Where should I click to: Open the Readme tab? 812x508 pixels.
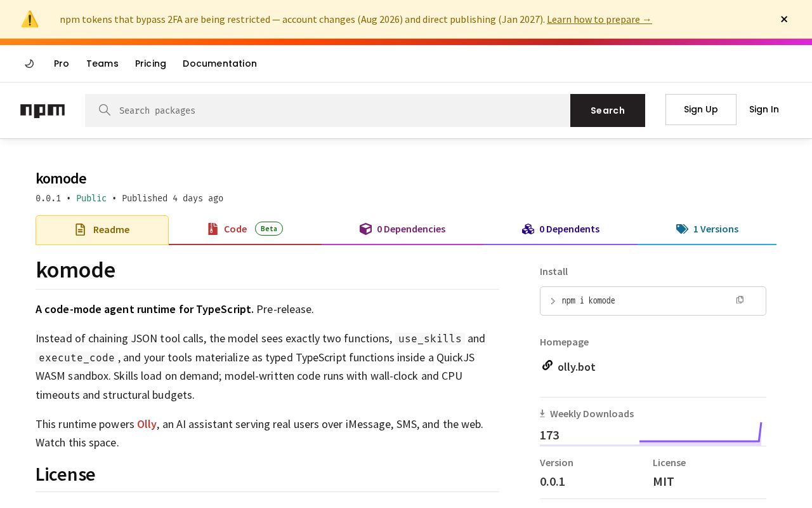[102, 230]
